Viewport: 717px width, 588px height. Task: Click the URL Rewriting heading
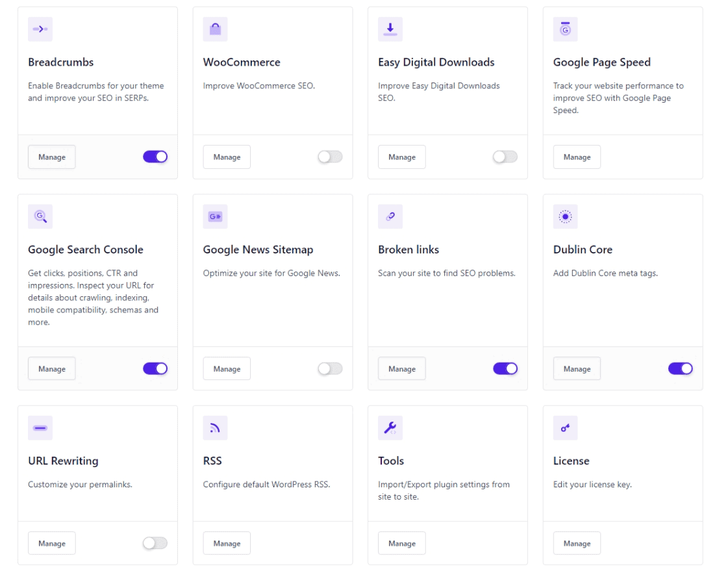pos(63,461)
